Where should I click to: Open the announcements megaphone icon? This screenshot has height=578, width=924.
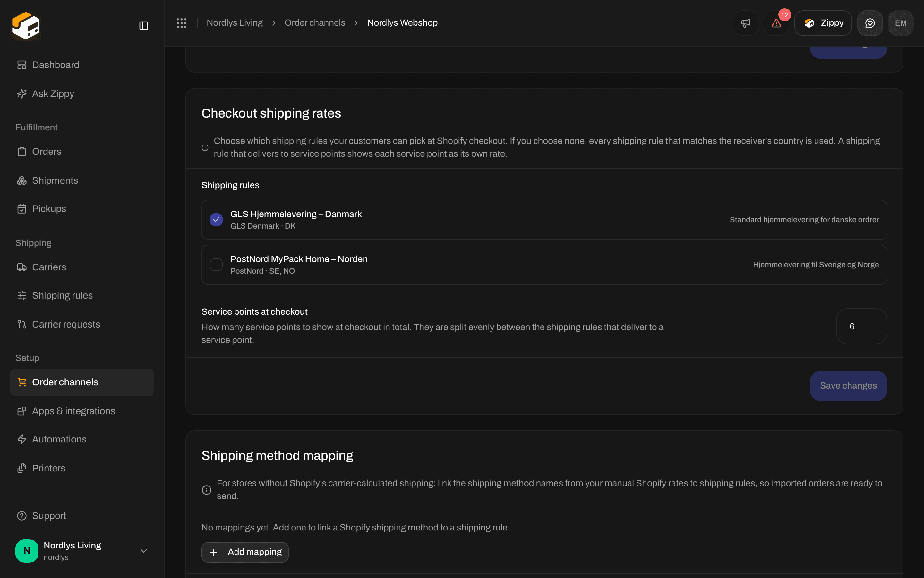point(745,23)
